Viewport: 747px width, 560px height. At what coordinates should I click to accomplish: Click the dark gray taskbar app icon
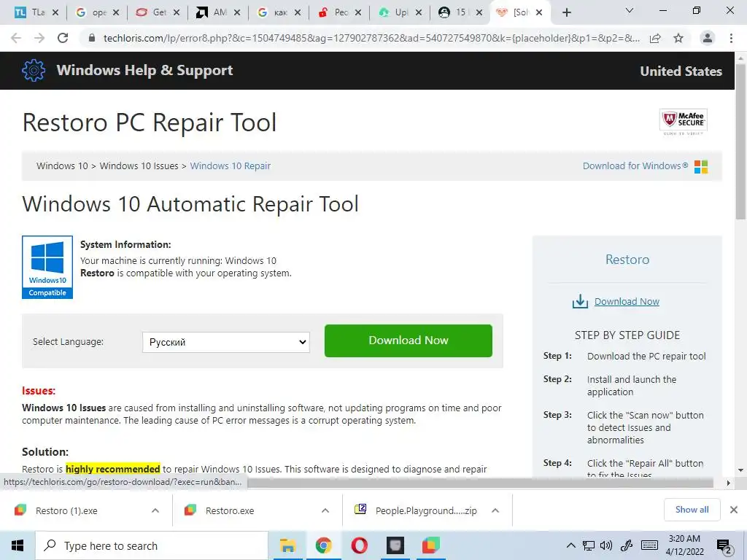395,545
